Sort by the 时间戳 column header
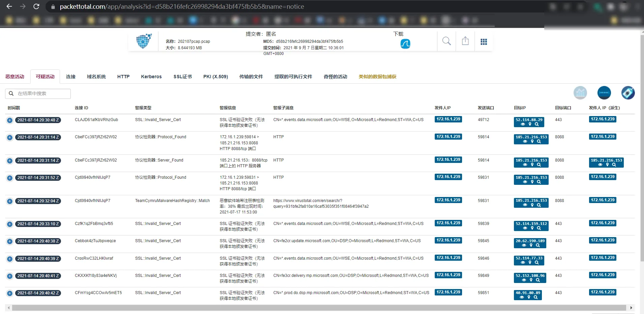This screenshot has width=644, height=314. [14, 108]
